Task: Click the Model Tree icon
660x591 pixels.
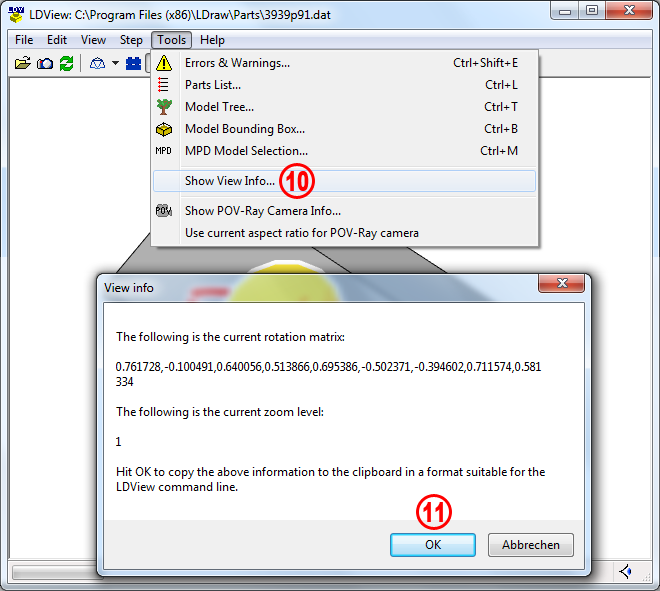Action: click(164, 107)
